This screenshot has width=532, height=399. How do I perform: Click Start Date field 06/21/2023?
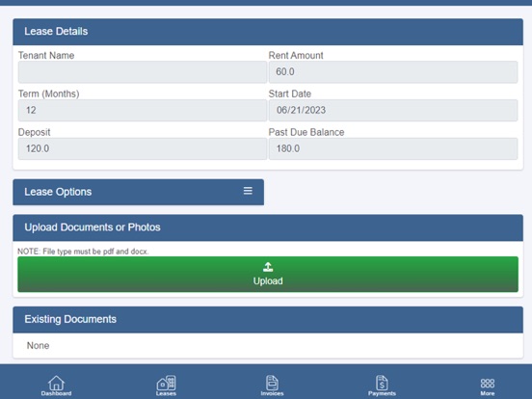[x=393, y=110]
